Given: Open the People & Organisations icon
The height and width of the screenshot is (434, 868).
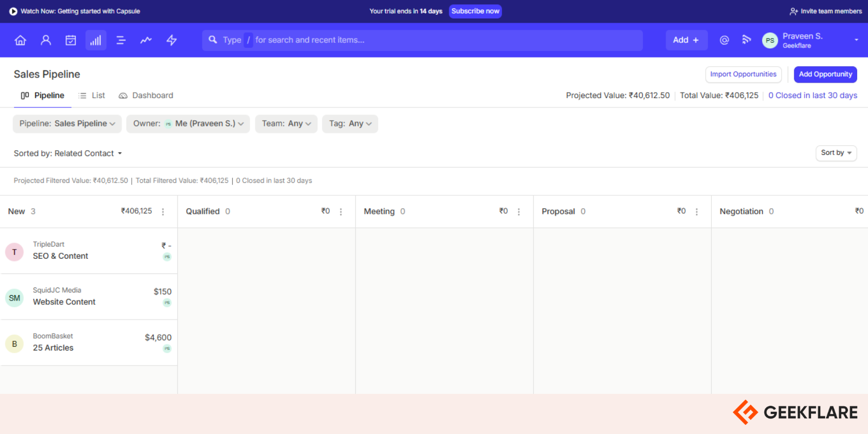Looking at the screenshot, I should point(46,40).
